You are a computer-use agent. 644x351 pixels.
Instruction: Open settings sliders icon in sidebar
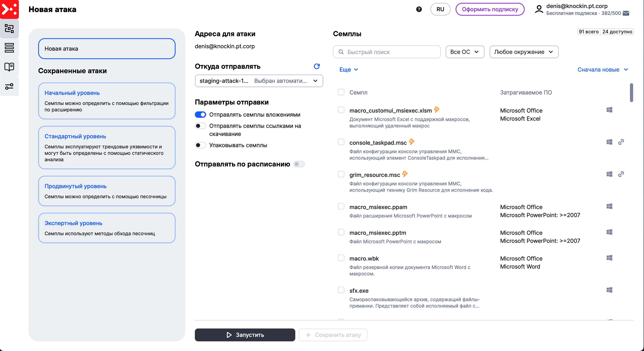pos(9,87)
